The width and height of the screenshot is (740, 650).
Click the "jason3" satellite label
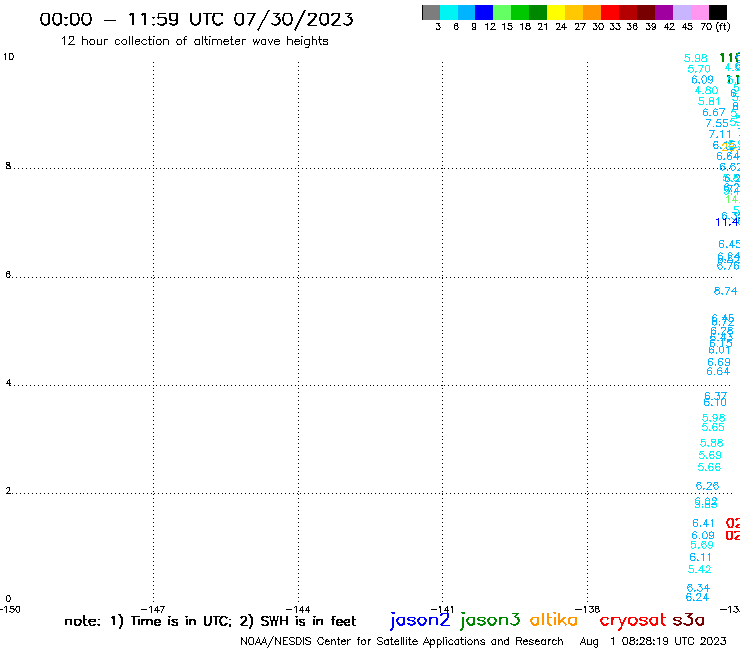(x=490, y=620)
